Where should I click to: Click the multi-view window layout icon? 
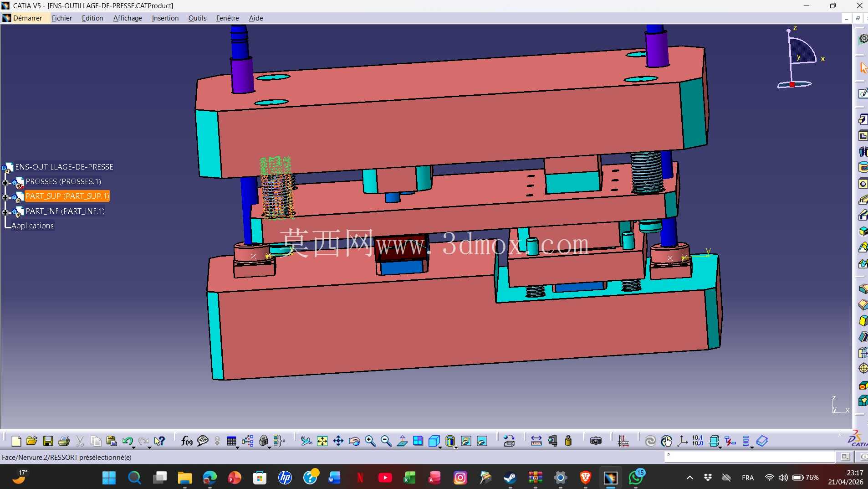[418, 441]
